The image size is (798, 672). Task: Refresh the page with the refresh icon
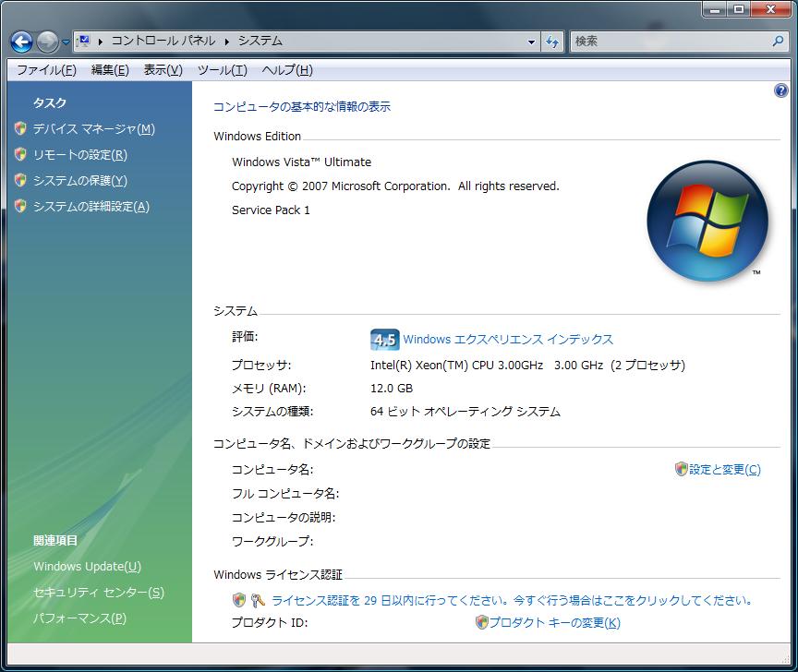(552, 42)
